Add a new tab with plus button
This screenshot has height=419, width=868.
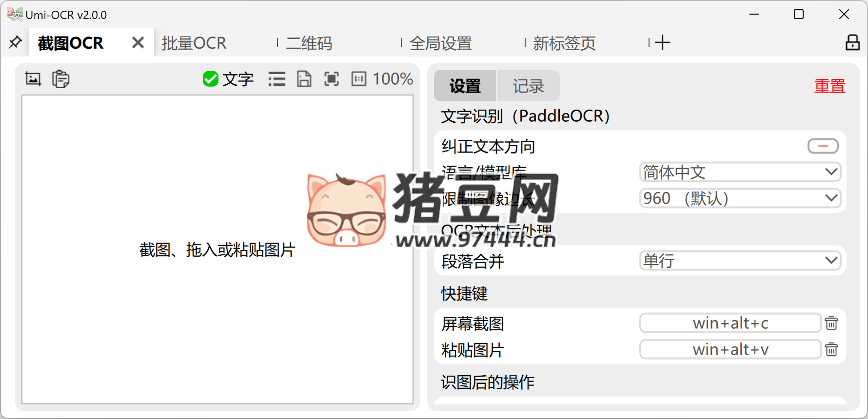click(662, 43)
